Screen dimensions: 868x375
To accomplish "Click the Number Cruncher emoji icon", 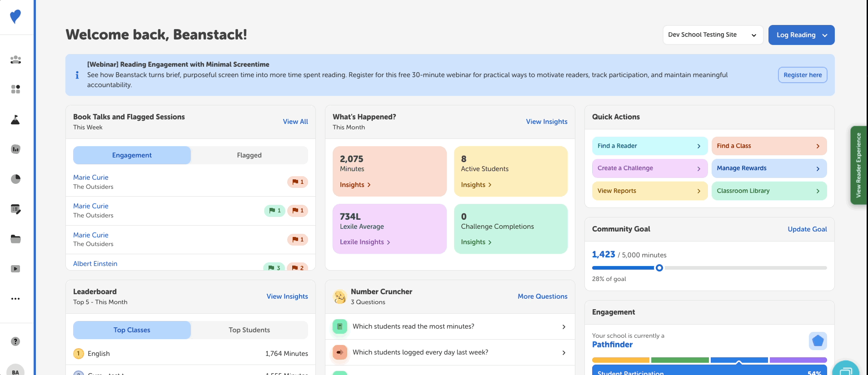I will point(340,296).
